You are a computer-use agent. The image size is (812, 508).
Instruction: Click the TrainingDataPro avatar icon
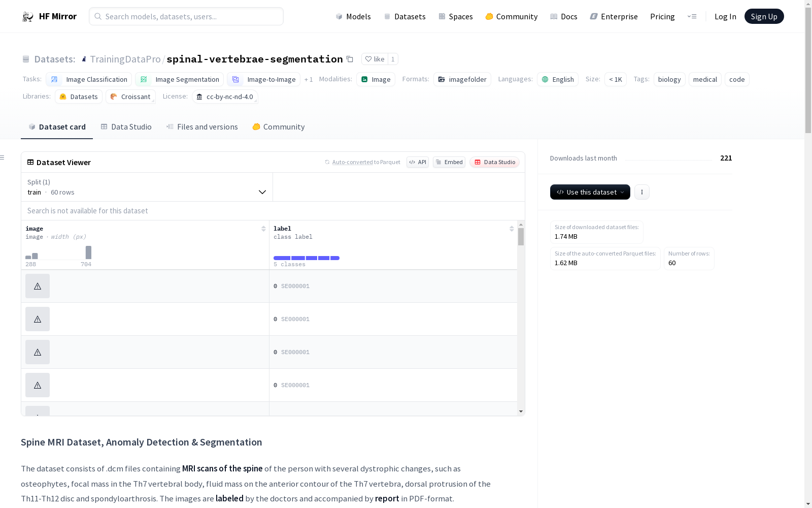(x=84, y=59)
